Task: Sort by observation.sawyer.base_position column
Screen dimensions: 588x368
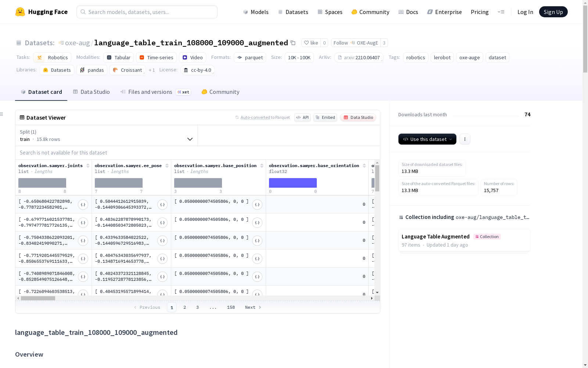Action: pyautogui.click(x=262, y=166)
